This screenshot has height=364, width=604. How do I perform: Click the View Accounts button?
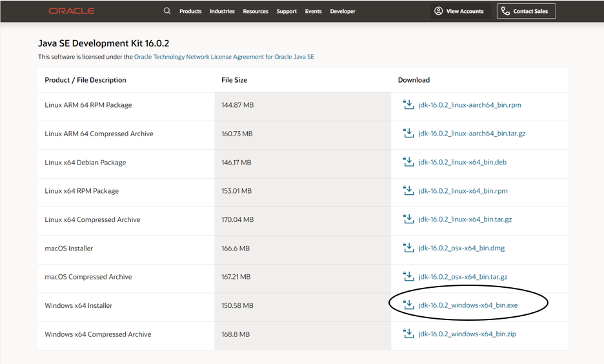point(460,11)
